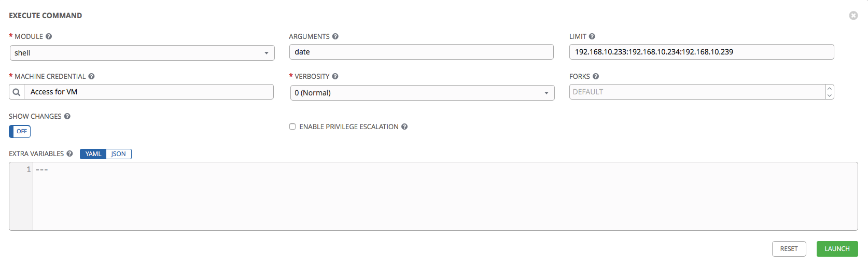
Task: Click the FORKS help icon
Action: (596, 76)
